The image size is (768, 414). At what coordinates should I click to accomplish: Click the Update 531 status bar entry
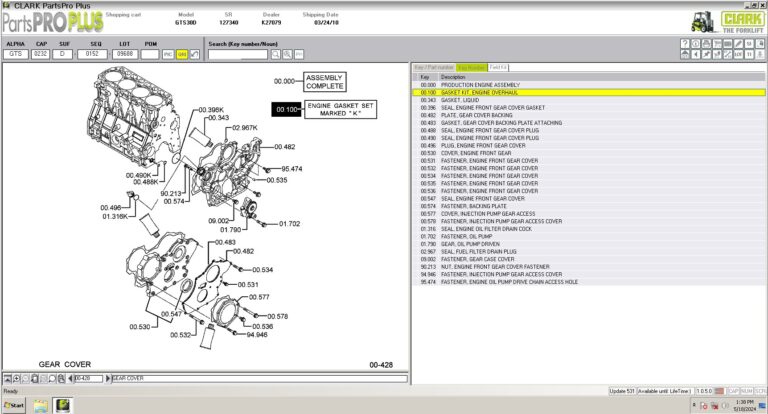coord(622,391)
